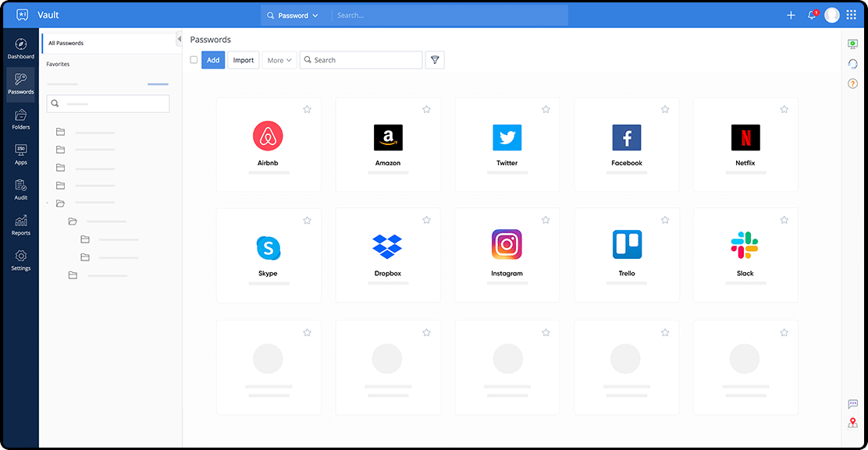Click the red location pin icon
The width and height of the screenshot is (868, 450).
853,423
